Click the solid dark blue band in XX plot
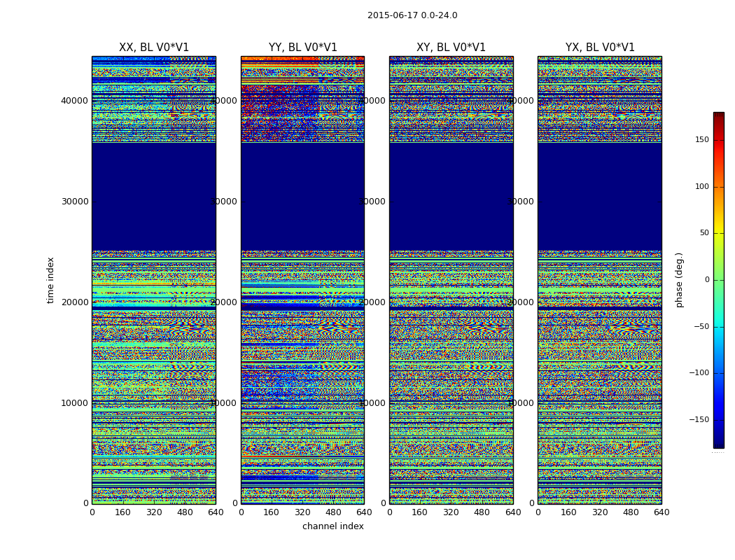This screenshot has height=560, width=735. coord(154,196)
